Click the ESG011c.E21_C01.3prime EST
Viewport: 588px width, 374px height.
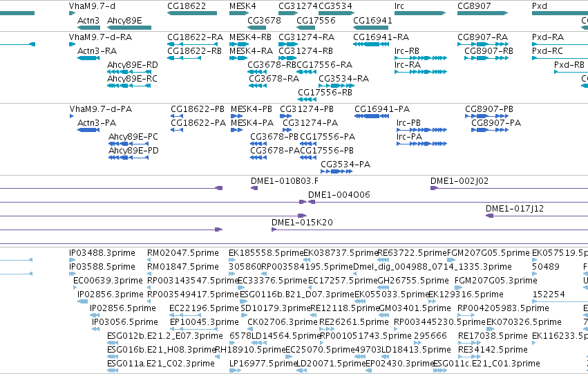point(440,371)
